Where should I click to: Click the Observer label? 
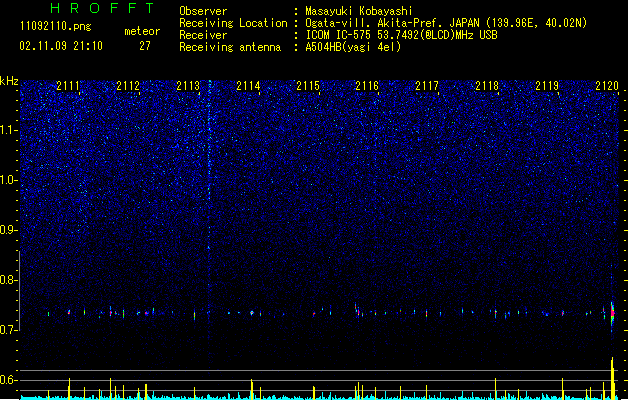[203, 11]
